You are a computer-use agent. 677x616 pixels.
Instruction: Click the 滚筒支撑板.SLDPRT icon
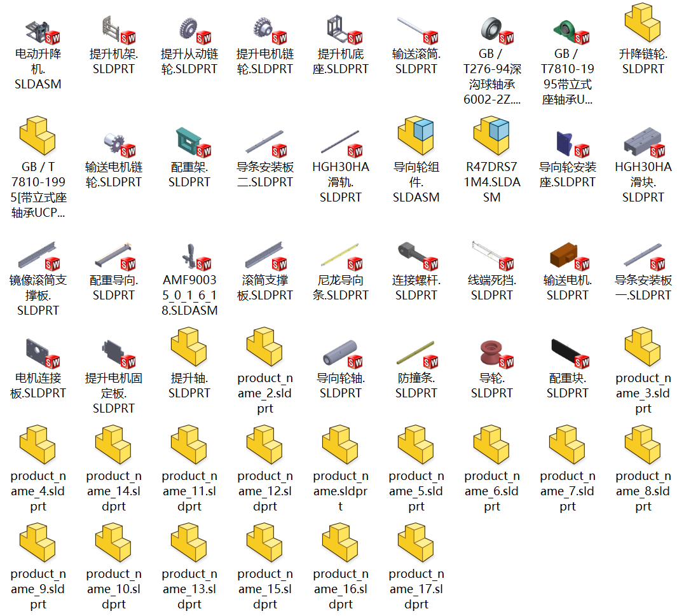[266, 256]
